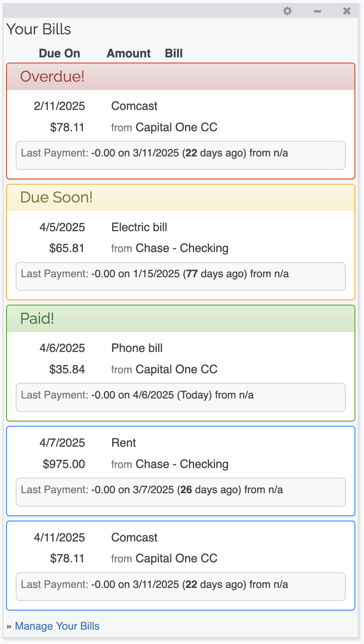364x644 pixels.
Task: Minimize the Your Bills widget
Action: click(318, 11)
